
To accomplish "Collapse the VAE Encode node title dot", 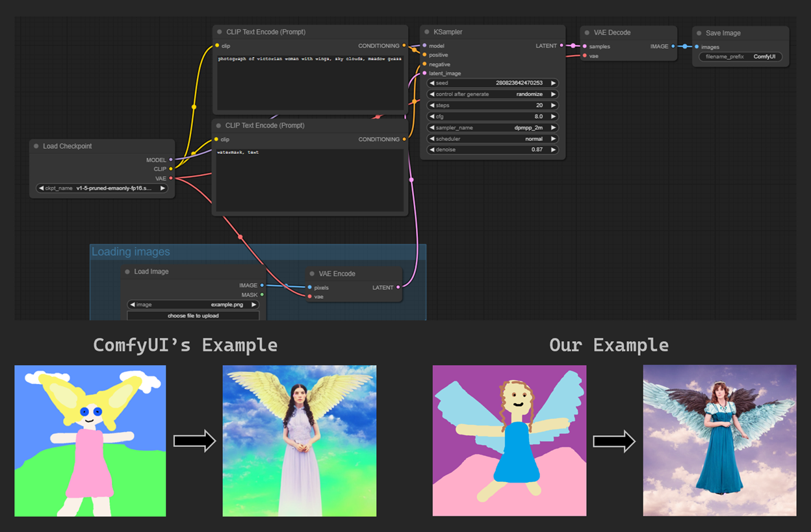I will tap(313, 273).
